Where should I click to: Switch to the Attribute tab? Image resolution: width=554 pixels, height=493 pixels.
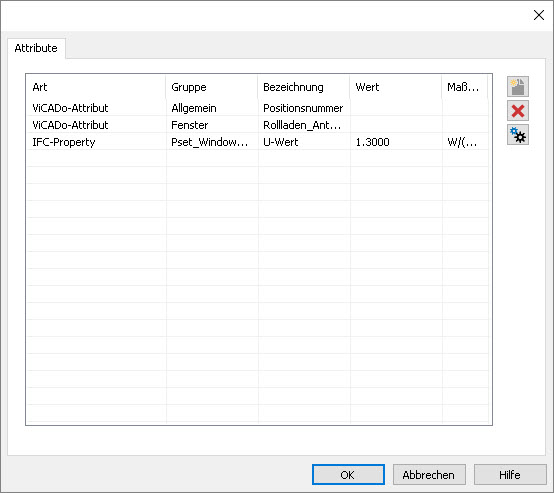(x=36, y=48)
